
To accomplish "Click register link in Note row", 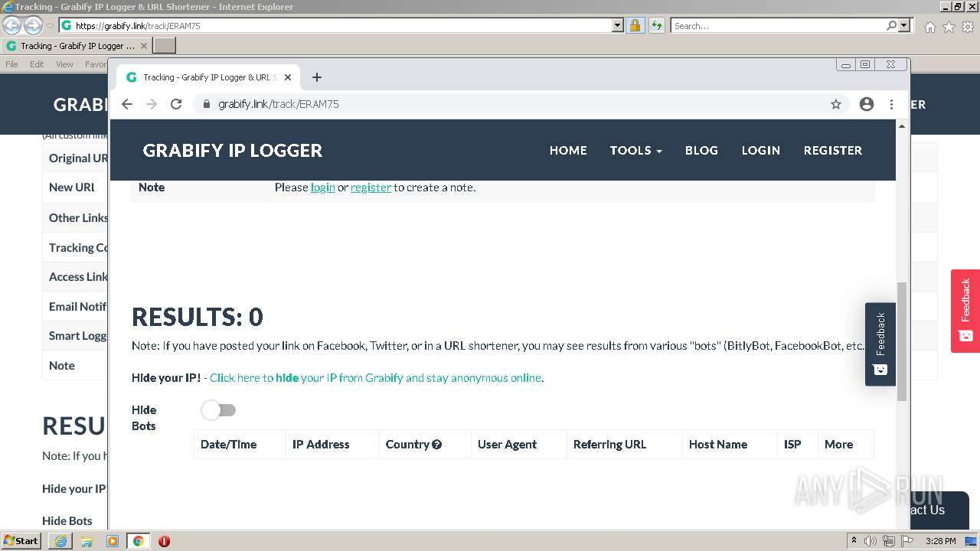I will 371,187.
